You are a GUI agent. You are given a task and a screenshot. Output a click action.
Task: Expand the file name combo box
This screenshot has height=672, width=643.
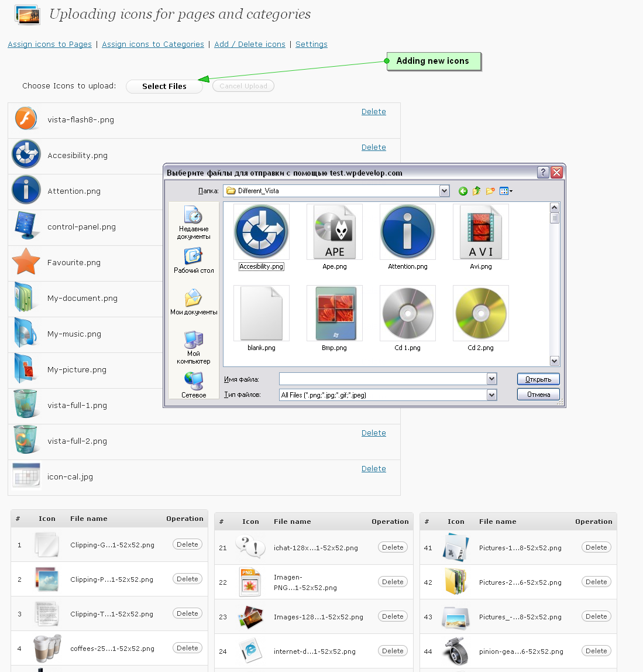(x=491, y=379)
